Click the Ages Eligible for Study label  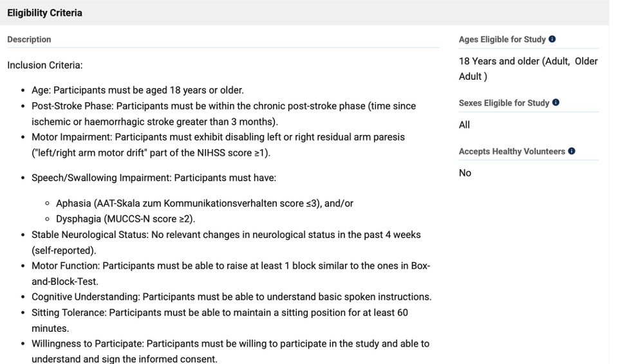pyautogui.click(x=502, y=39)
